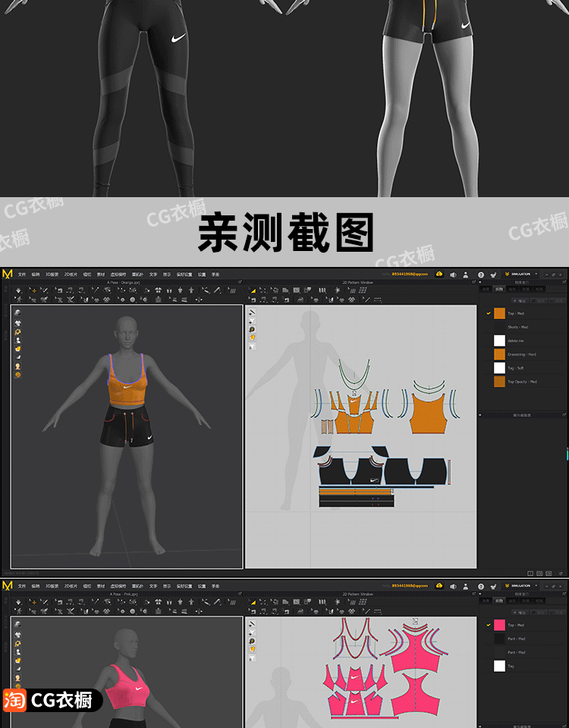Click the Marvelous Designer logo in upper window
The width and height of the screenshot is (569, 728).
pyautogui.click(x=8, y=275)
